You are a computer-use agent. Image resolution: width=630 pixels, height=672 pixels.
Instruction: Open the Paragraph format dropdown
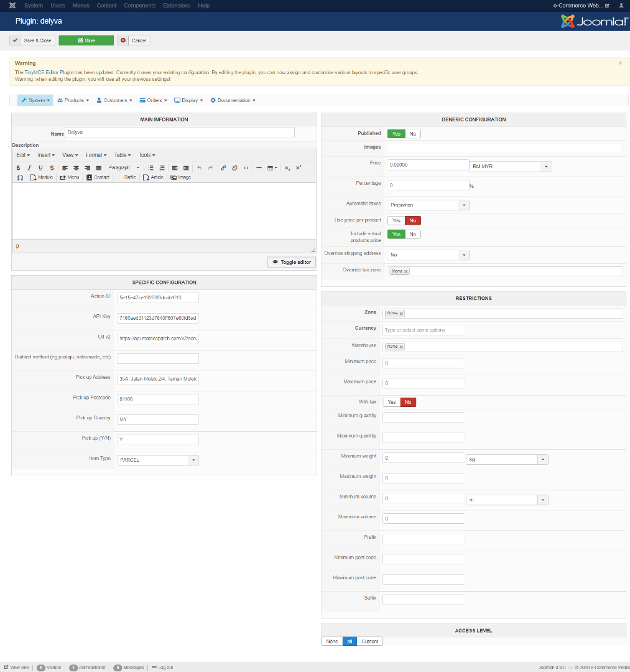pos(124,168)
